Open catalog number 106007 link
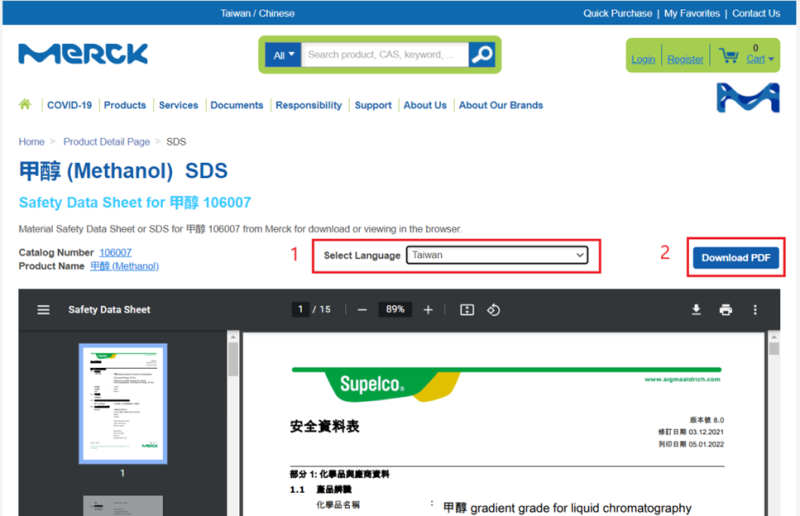The image size is (800, 516). 115,252
